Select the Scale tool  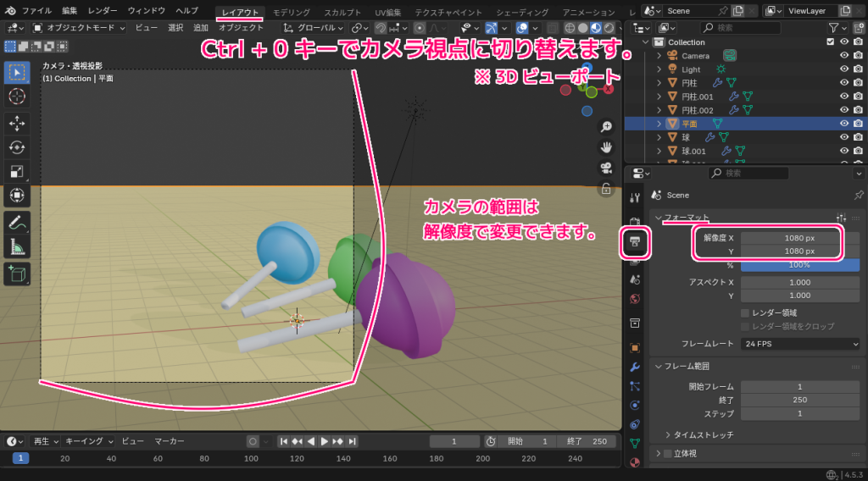click(17, 171)
